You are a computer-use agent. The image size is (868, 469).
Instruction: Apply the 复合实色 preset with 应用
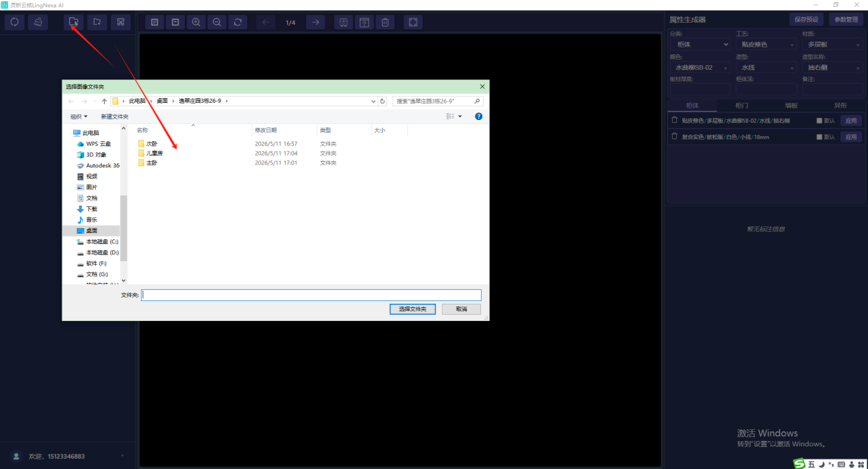pos(851,137)
